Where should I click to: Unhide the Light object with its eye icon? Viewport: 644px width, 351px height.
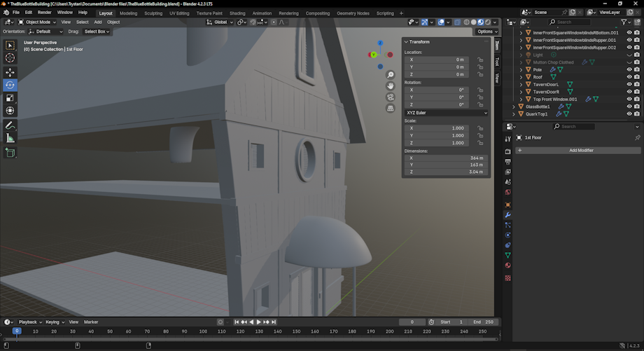click(x=629, y=55)
